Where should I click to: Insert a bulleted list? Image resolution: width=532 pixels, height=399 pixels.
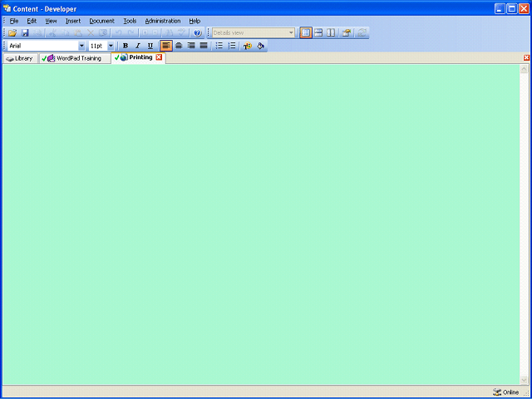[x=219, y=46]
